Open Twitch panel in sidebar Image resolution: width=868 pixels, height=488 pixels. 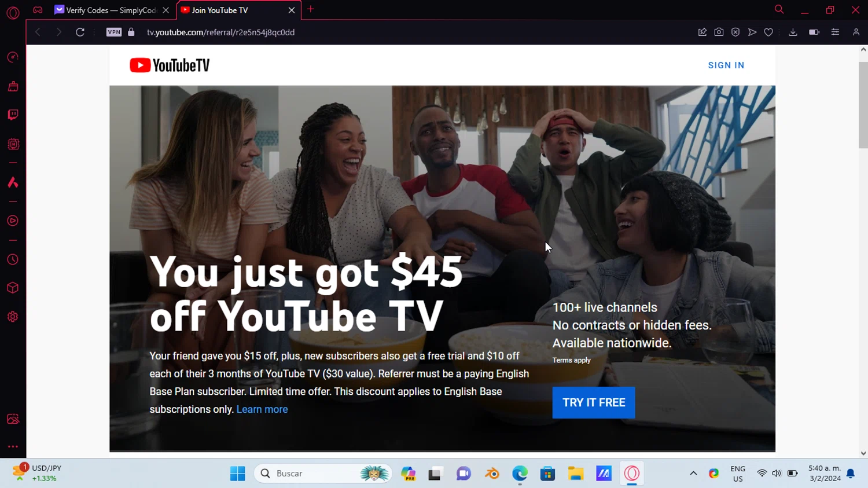coord(13,115)
